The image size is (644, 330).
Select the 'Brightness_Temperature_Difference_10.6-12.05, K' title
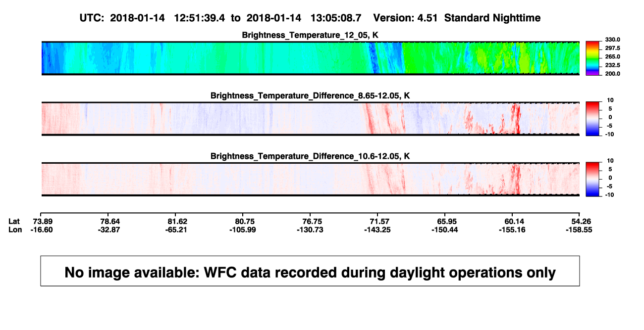coord(310,156)
